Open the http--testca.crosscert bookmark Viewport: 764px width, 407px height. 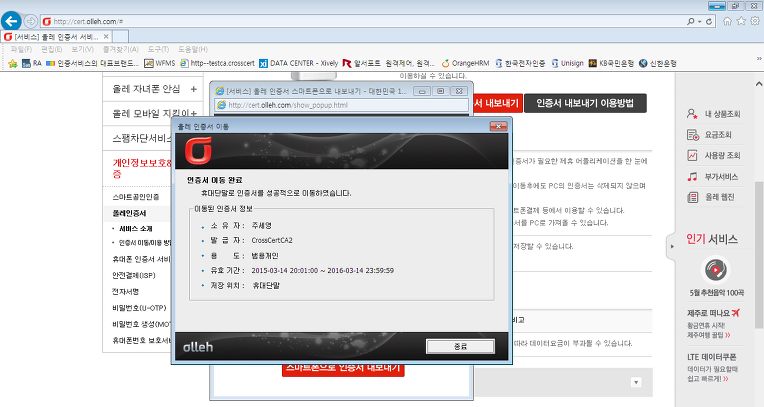pyautogui.click(x=217, y=63)
